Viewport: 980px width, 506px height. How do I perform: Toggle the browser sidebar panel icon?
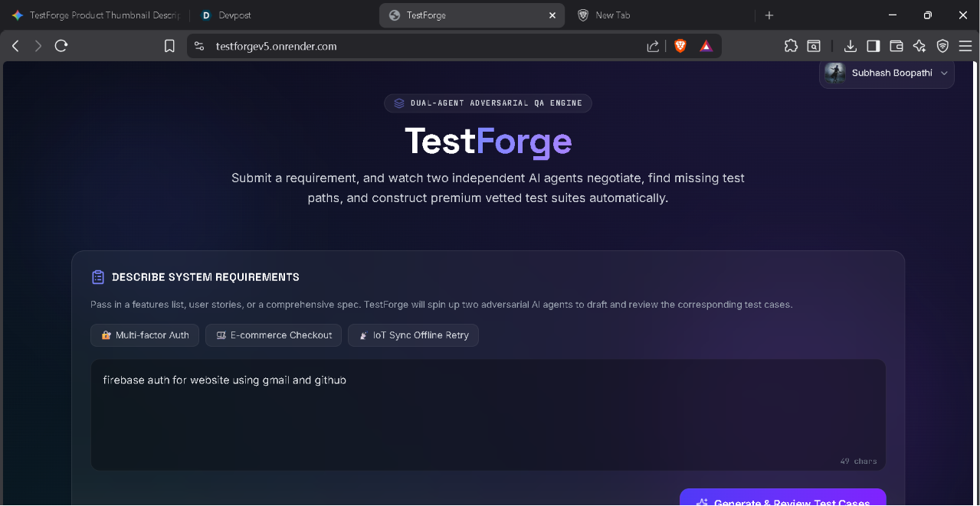[873, 46]
